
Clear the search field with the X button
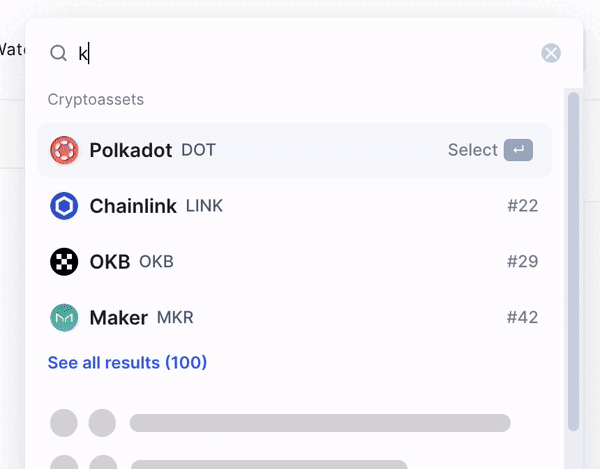pyautogui.click(x=551, y=53)
